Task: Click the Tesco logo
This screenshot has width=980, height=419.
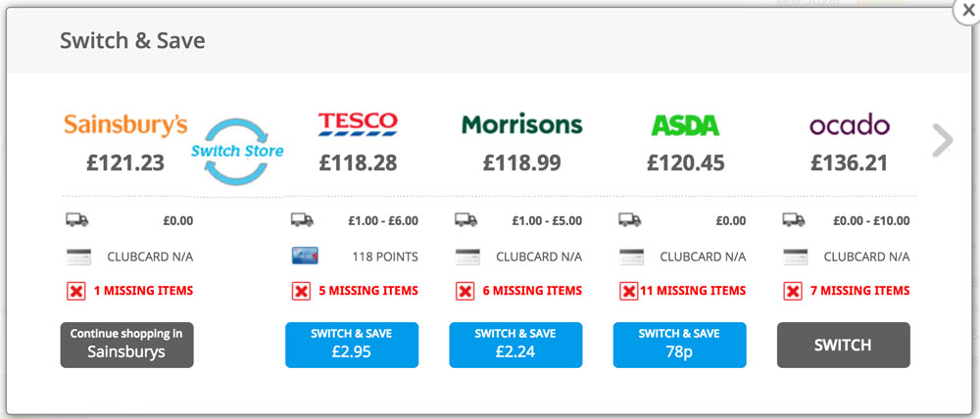Action: click(x=358, y=124)
